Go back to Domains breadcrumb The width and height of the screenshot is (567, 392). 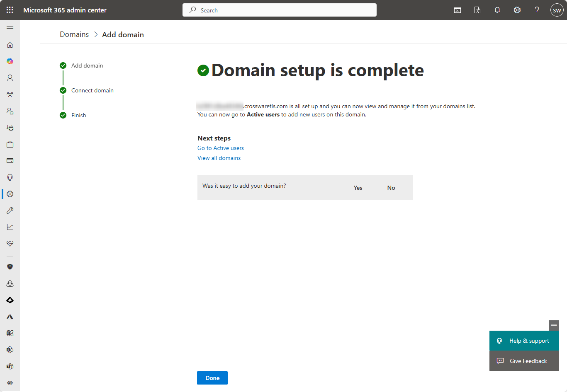(x=74, y=34)
